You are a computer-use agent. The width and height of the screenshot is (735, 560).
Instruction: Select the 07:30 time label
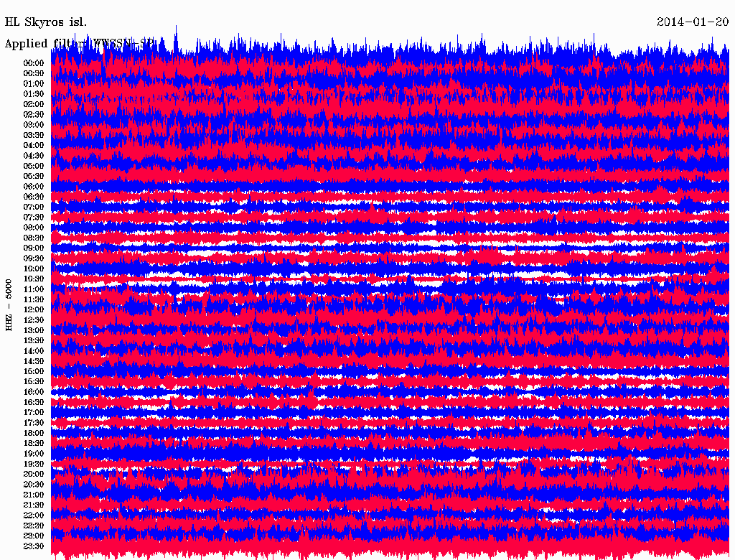pyautogui.click(x=34, y=217)
